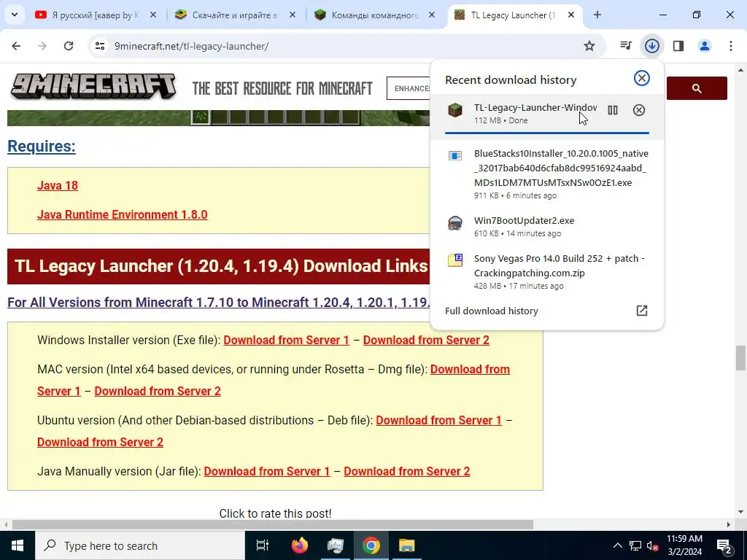Open the Sony Vegas Pro 14.0 zip entry

coord(547,271)
